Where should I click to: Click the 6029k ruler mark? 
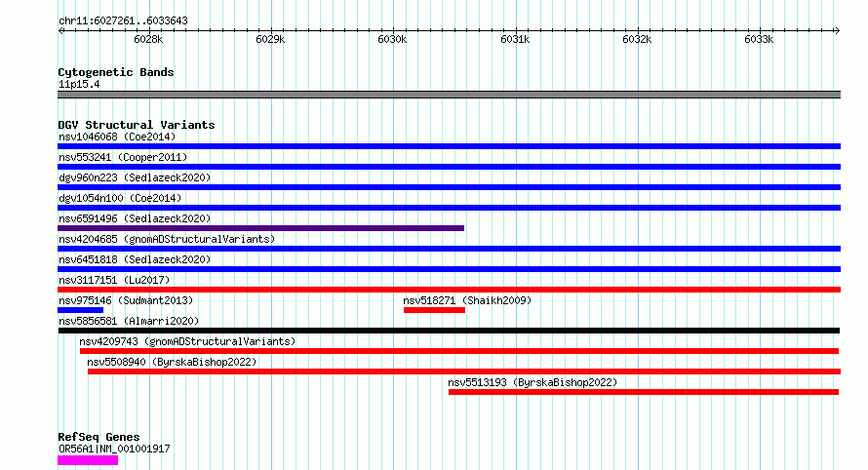click(x=270, y=39)
